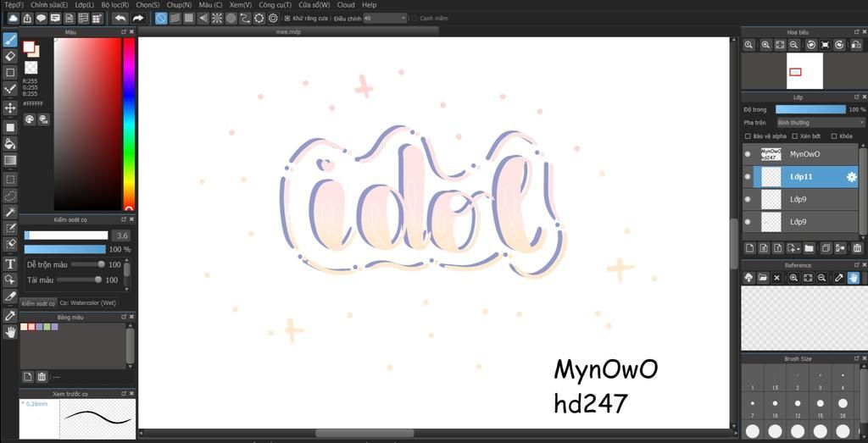Screen dimensions: 868x443
Task: Open the cloud save icon in toolbar
Action: point(13,19)
